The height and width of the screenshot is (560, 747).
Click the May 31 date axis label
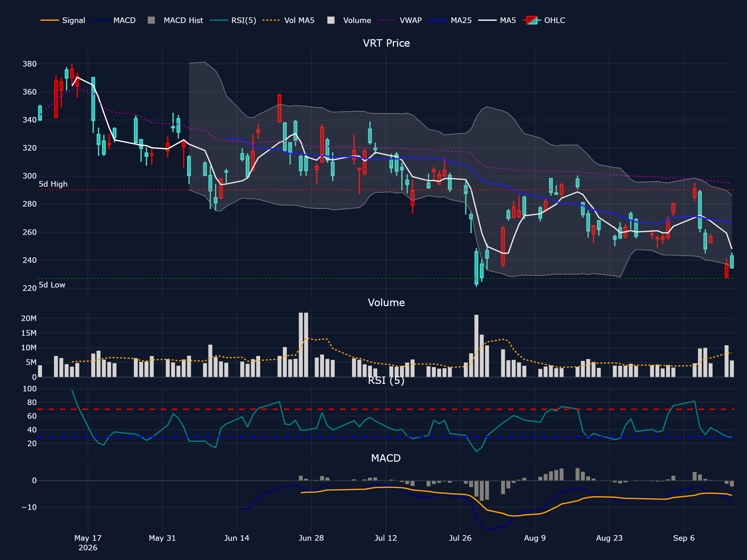162,538
